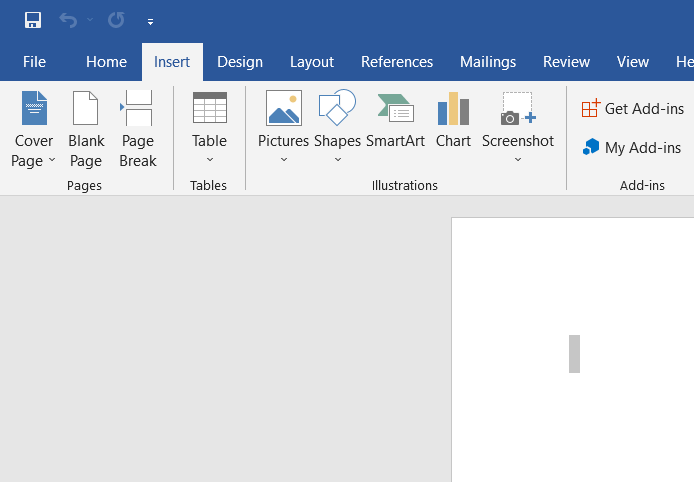
Task: Click the Save icon in title bar
Action: (33, 20)
